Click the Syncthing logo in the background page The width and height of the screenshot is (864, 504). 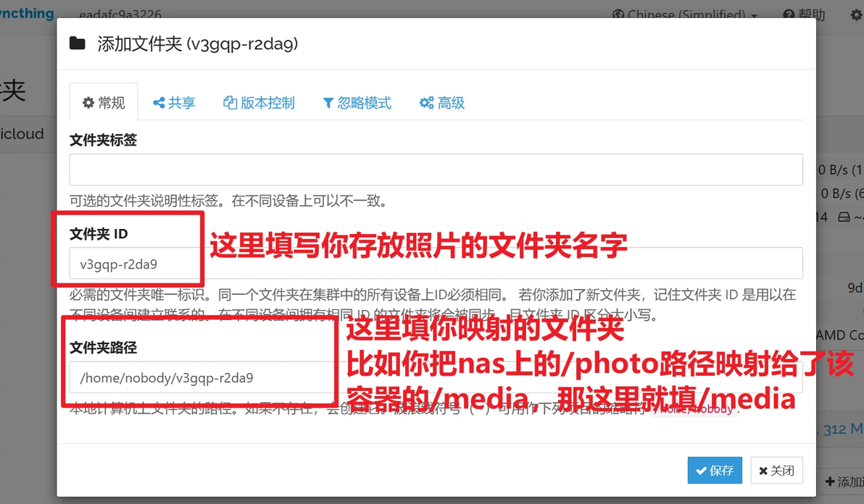tap(26, 12)
